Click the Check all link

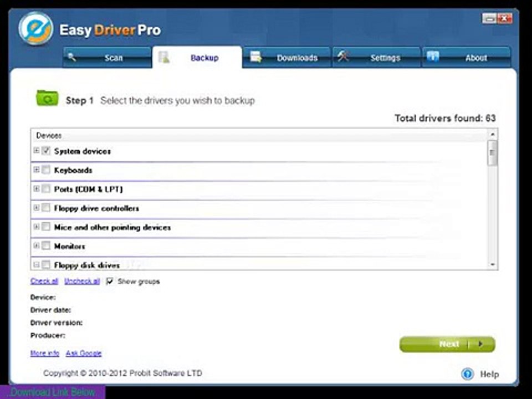(x=44, y=282)
